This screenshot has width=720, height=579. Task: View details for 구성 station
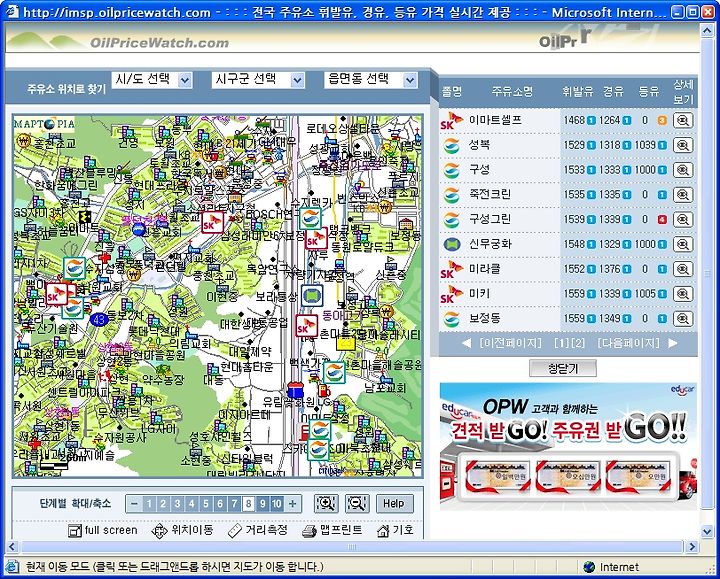(x=683, y=170)
